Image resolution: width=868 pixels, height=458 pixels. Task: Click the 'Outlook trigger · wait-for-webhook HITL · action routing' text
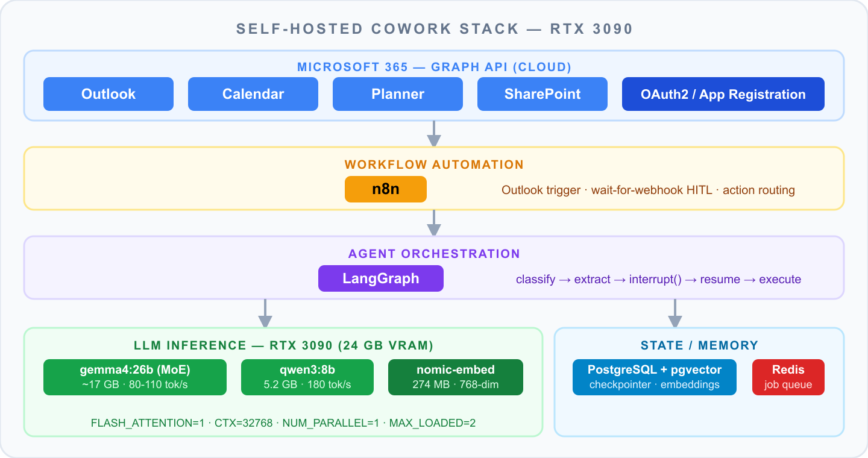[648, 190]
